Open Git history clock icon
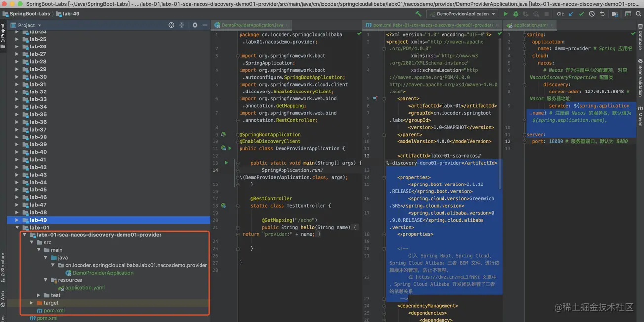 click(x=592, y=14)
